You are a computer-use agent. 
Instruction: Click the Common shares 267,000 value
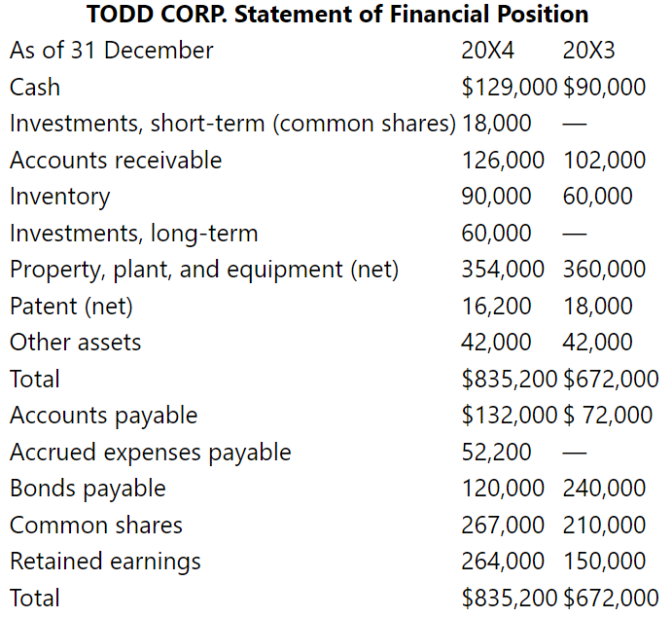(503, 525)
